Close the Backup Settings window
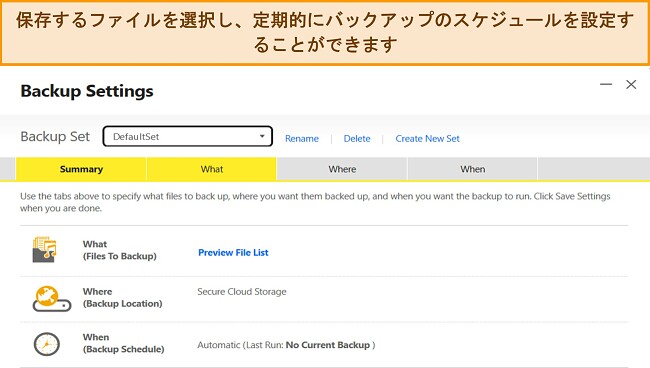 click(631, 84)
